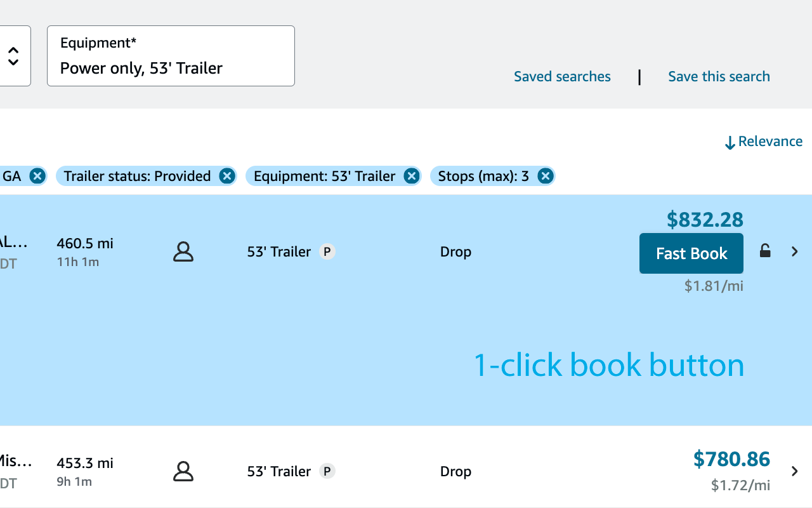Screen dimensions: 812x508
Task: Open Saved searches link
Action: [562, 77]
